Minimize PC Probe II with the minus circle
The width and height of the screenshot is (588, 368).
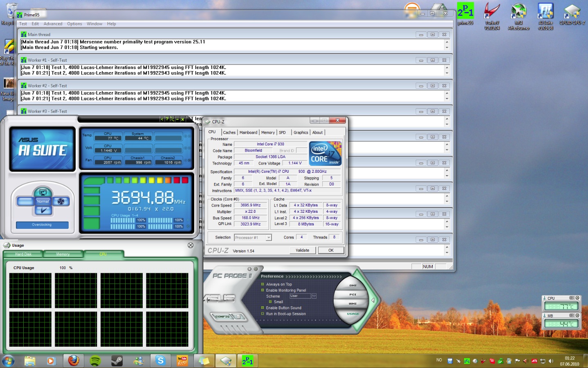[x=249, y=269]
